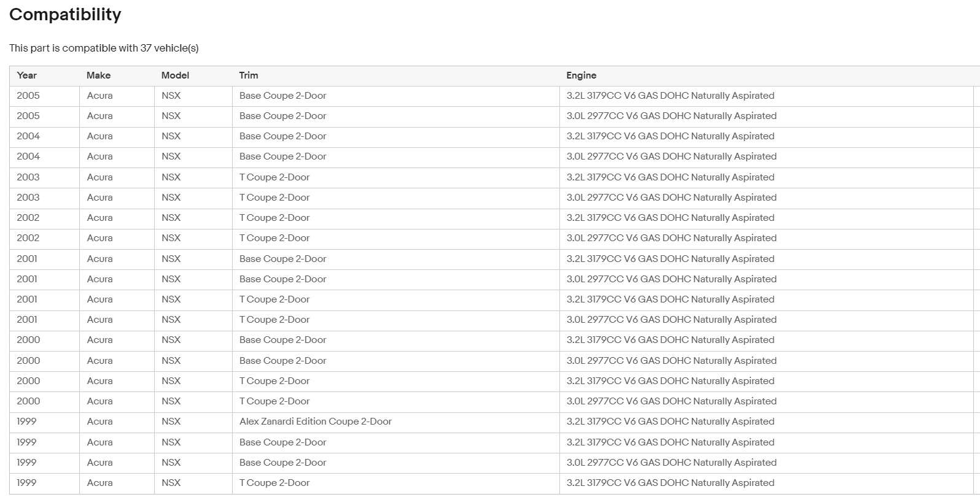
Task: Select the Compatibility section heading
Action: click(65, 15)
